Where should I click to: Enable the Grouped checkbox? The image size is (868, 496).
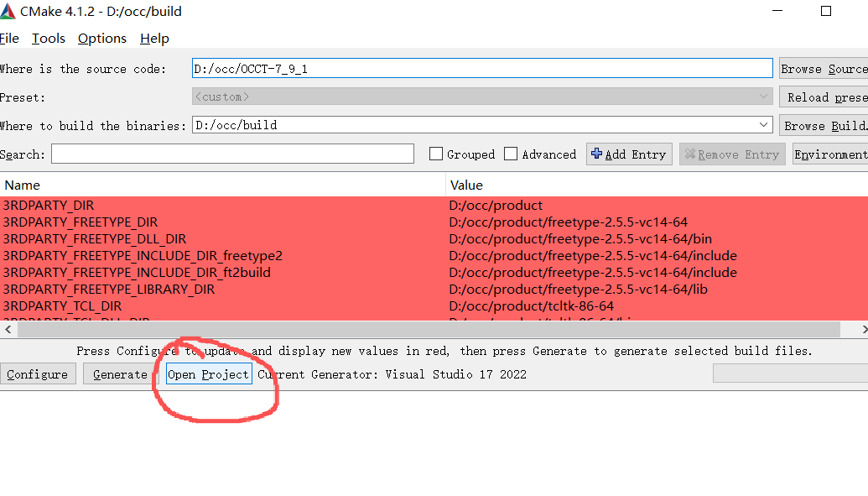pos(435,154)
